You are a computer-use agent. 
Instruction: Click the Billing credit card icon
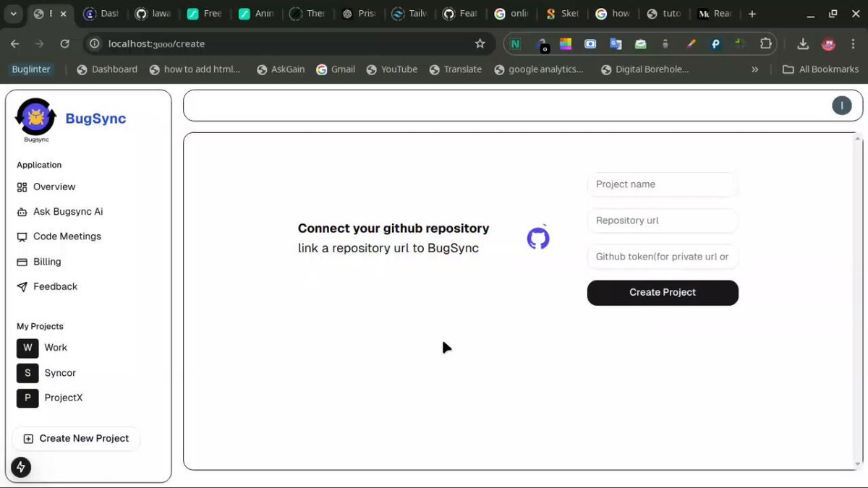click(x=22, y=262)
